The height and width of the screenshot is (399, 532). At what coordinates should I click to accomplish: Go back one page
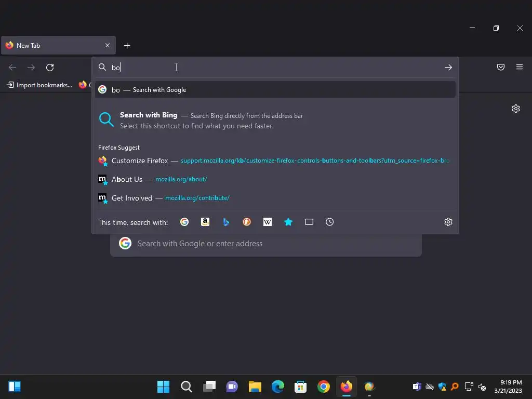[12, 67]
